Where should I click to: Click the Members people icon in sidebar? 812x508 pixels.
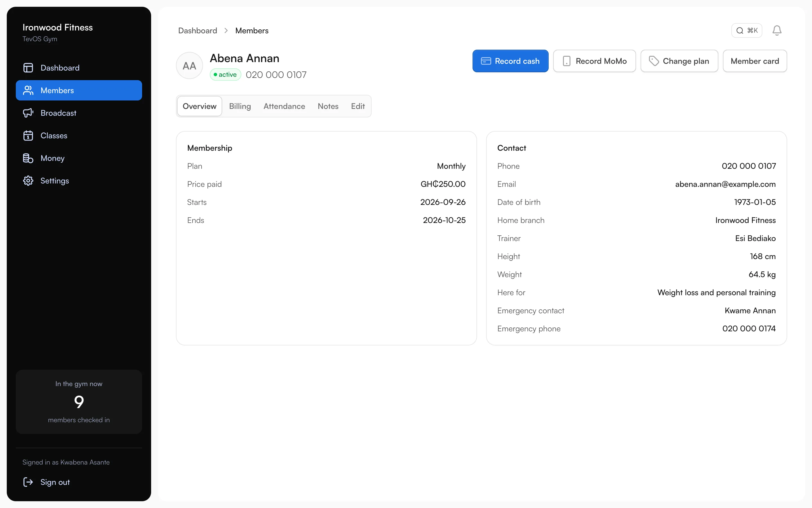(x=28, y=90)
